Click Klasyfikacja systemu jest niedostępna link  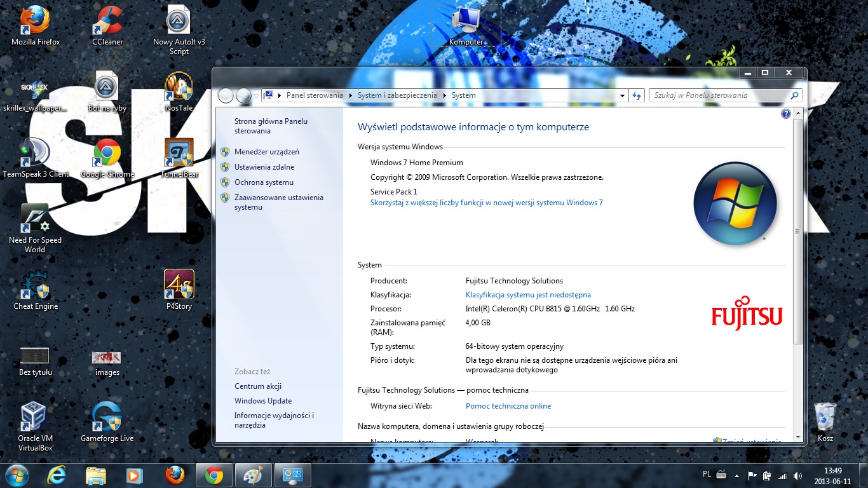pos(528,295)
